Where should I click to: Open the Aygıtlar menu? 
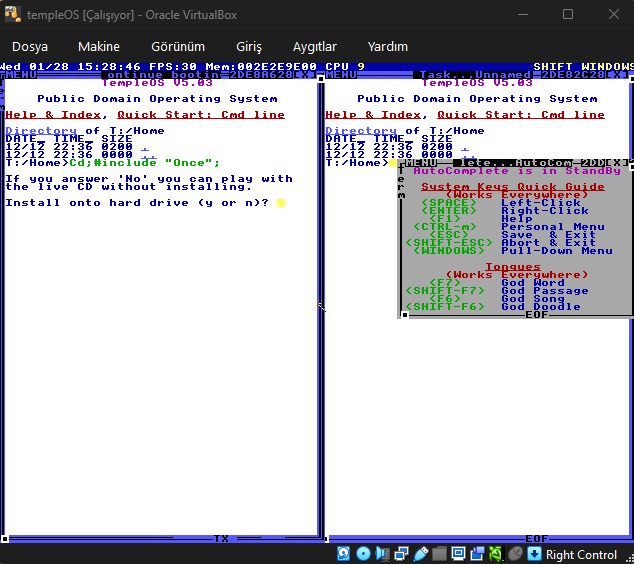click(x=315, y=46)
